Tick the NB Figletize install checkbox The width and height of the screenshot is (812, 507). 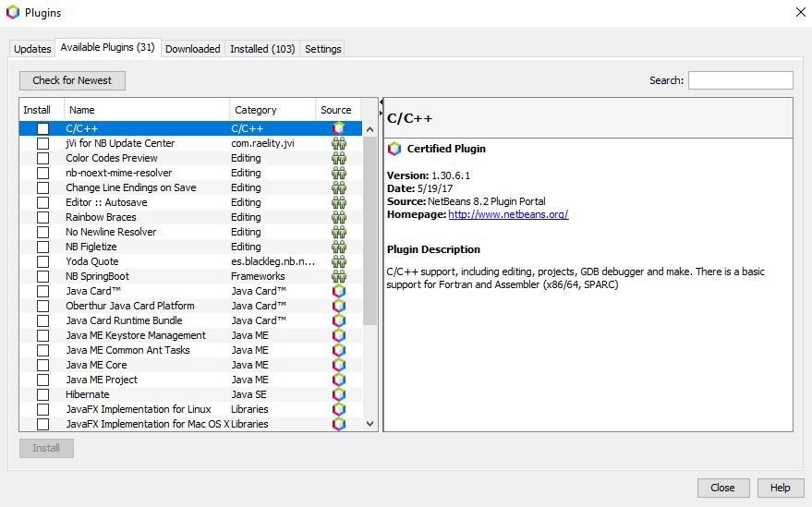click(43, 247)
